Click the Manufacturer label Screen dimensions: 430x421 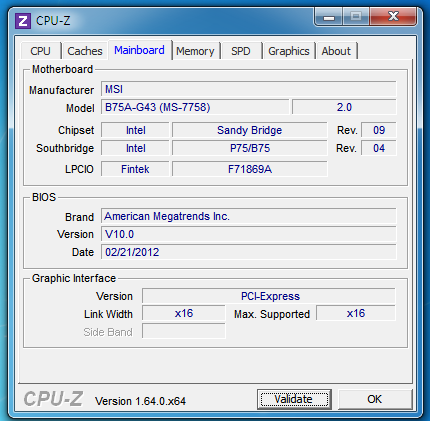[62, 90]
